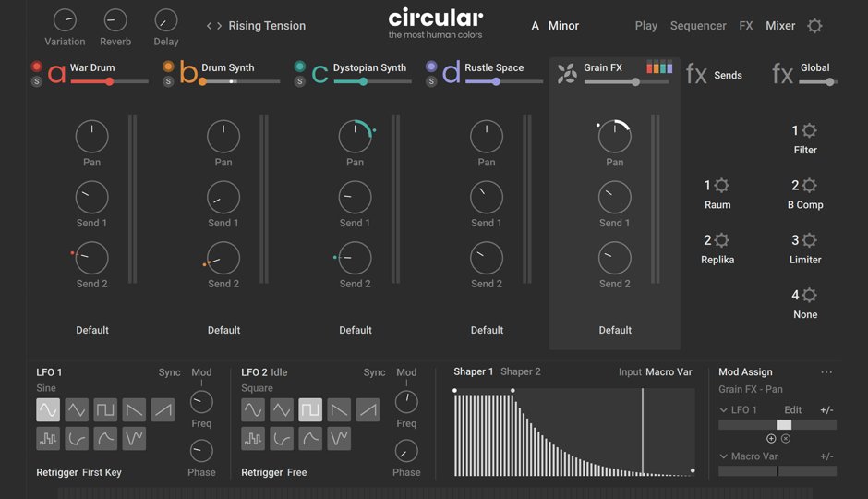Mute Rustle Space layer purple dot
This screenshot has width=868, height=499.
tap(431, 67)
